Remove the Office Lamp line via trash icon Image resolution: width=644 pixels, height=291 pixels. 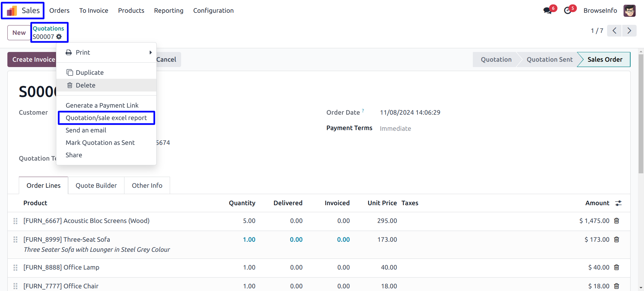click(x=616, y=267)
